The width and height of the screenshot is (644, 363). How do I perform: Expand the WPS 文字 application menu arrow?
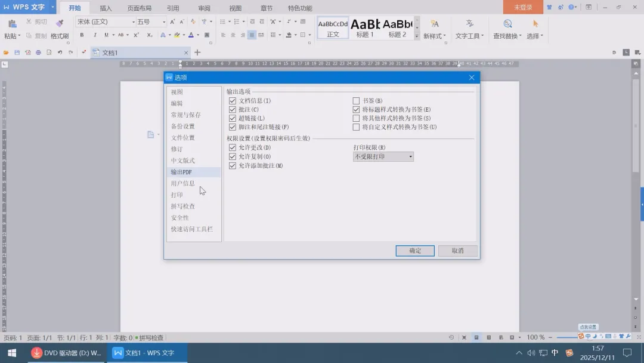(x=52, y=7)
